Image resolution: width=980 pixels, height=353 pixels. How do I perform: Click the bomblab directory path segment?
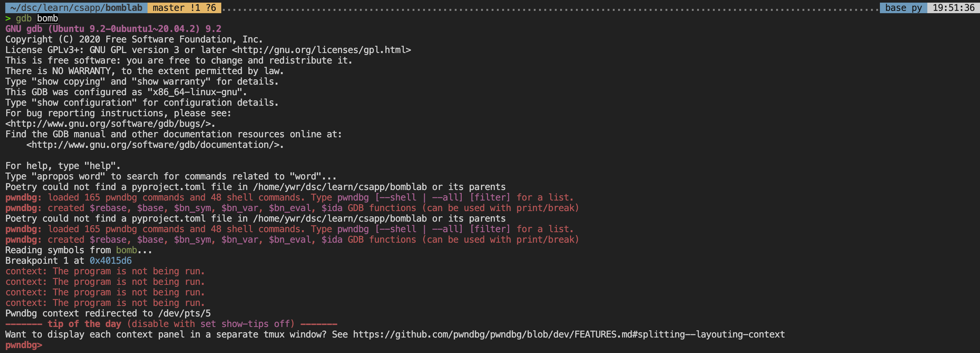[76, 8]
